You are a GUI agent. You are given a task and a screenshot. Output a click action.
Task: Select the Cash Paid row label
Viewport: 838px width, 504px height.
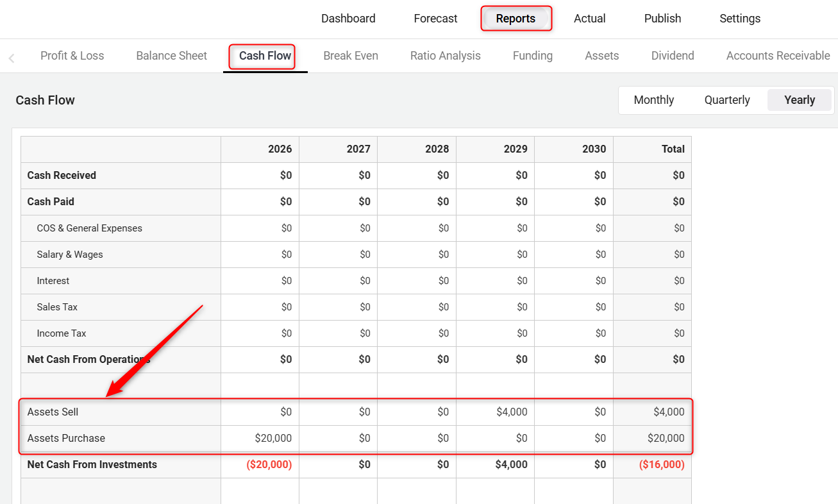tap(51, 201)
